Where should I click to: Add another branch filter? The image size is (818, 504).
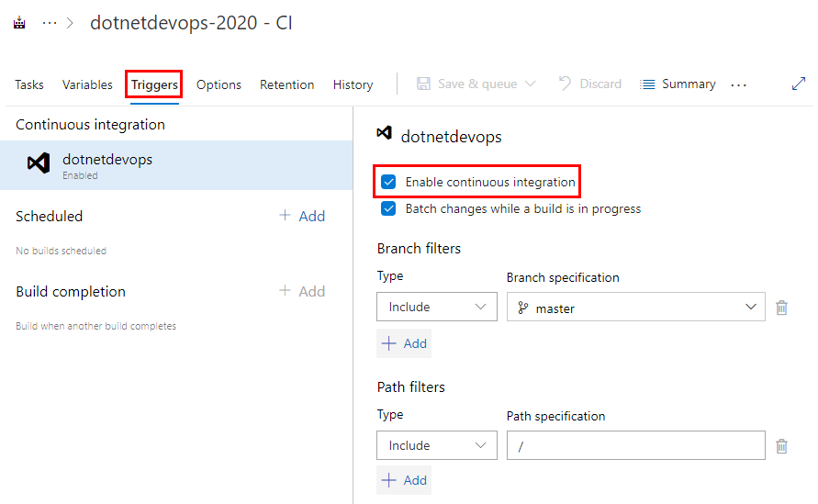coord(404,343)
